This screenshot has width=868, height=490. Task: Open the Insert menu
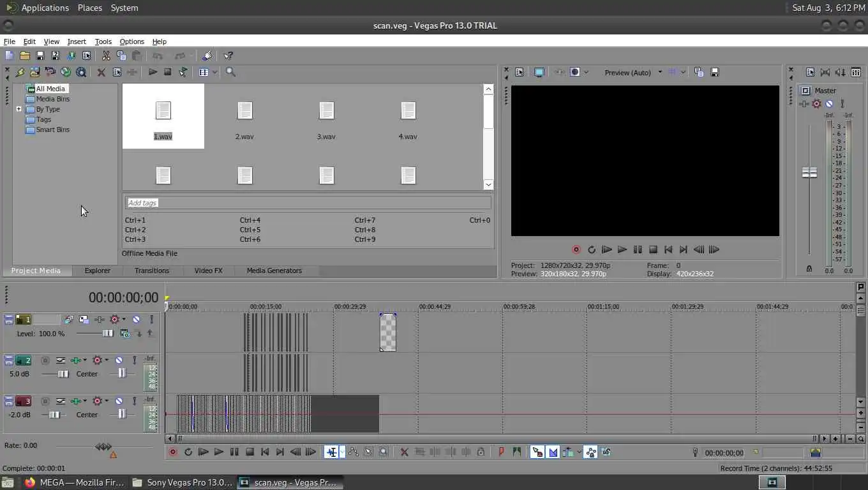coord(77,41)
